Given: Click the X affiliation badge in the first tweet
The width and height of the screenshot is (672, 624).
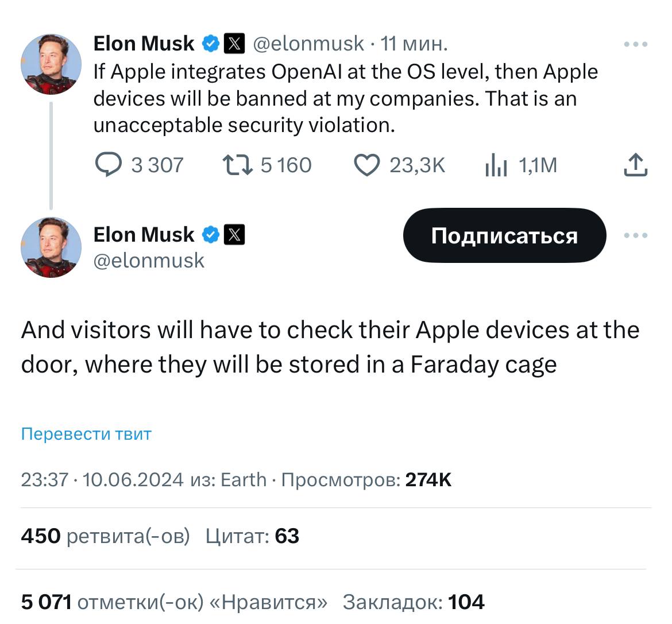Looking at the screenshot, I should [234, 44].
